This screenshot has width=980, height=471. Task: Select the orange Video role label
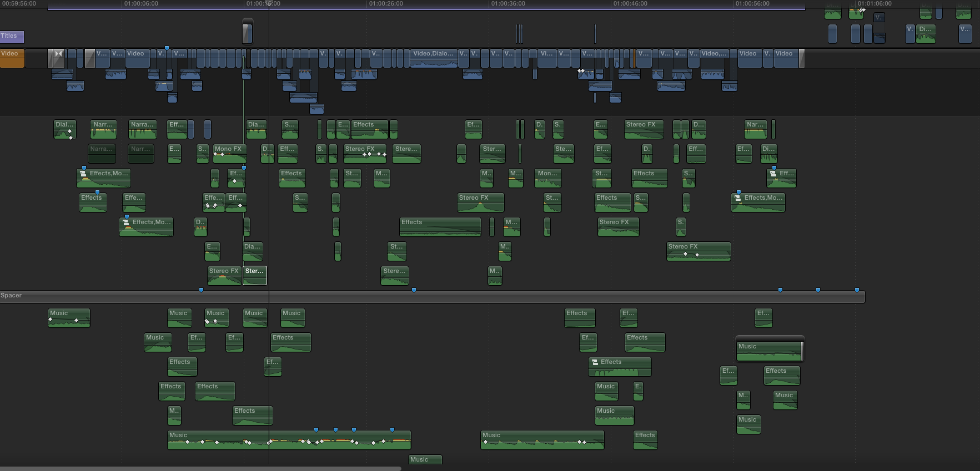click(x=12, y=58)
